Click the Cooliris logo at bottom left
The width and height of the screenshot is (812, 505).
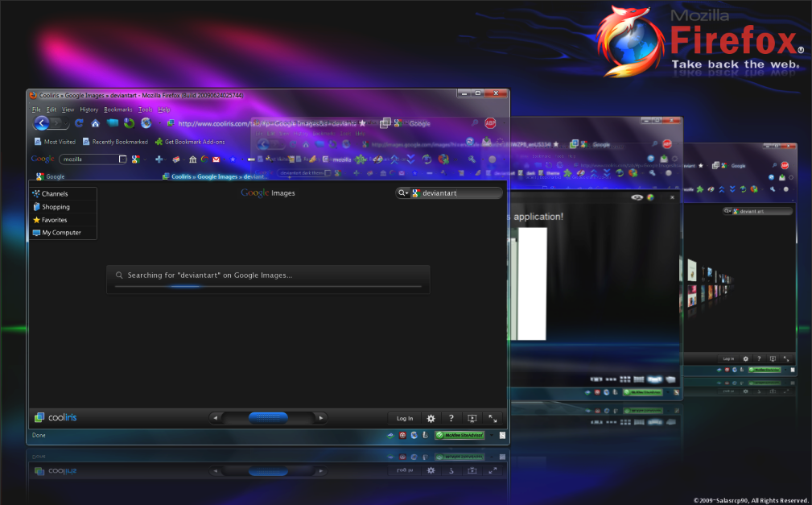tap(56, 417)
